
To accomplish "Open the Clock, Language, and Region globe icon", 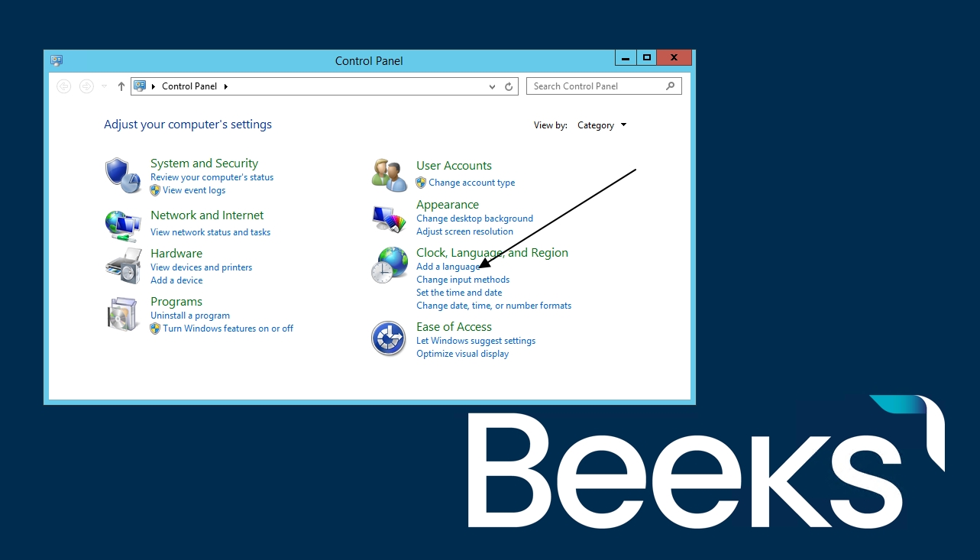I will coord(390,265).
